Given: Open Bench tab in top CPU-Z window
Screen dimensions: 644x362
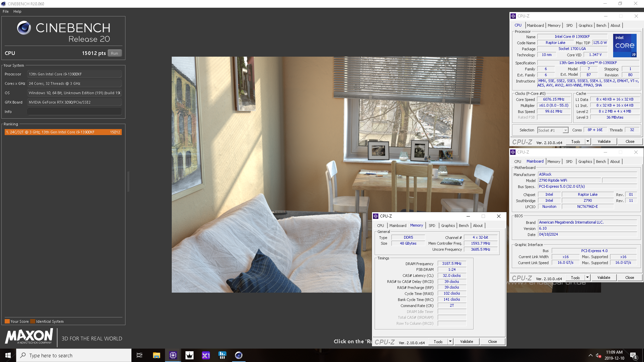Looking at the screenshot, I should pos(601,25).
